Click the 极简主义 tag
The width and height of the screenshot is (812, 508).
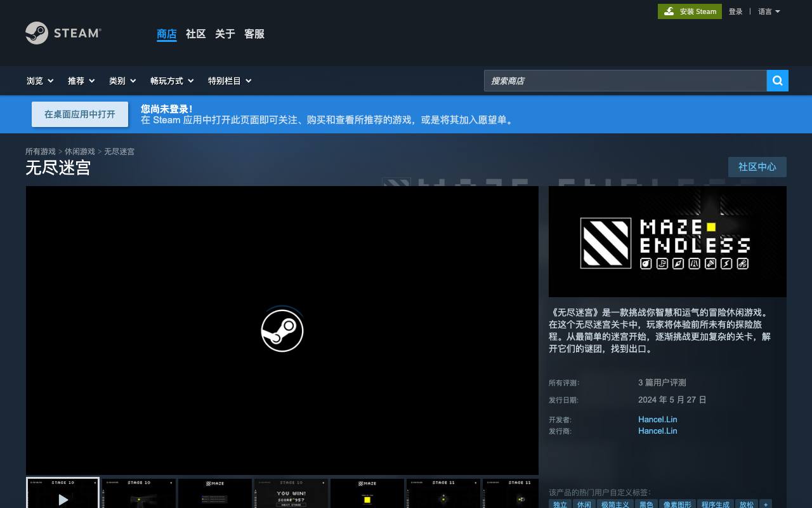615,505
